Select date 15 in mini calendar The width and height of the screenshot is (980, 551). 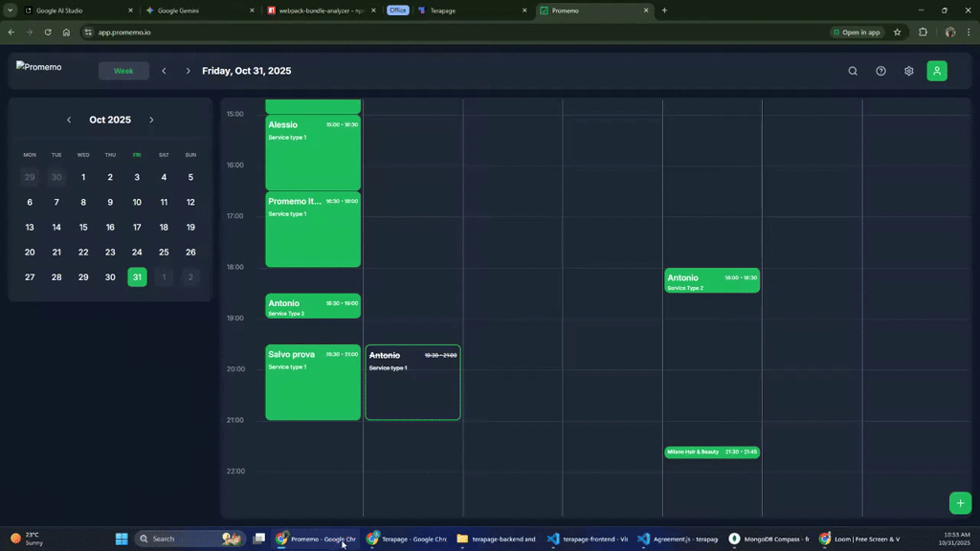83,228
